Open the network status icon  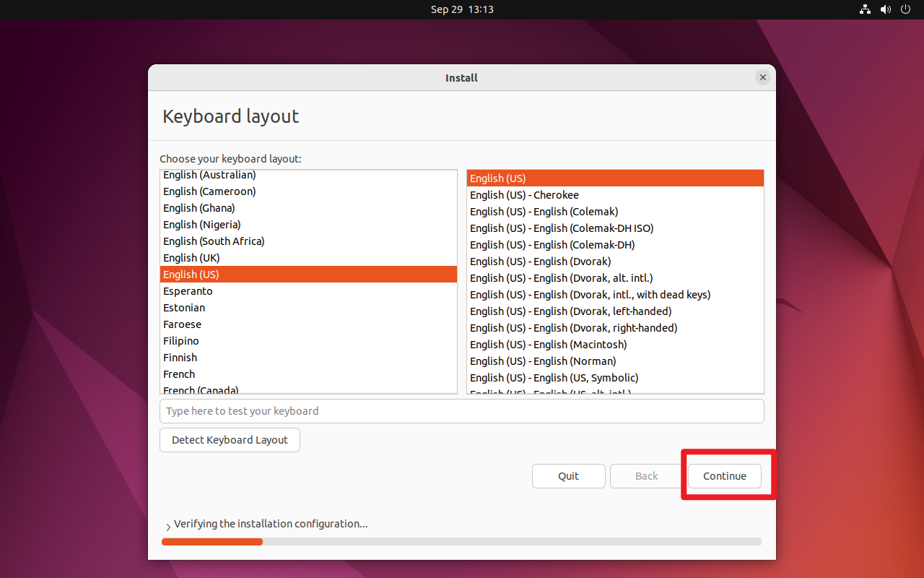(865, 9)
